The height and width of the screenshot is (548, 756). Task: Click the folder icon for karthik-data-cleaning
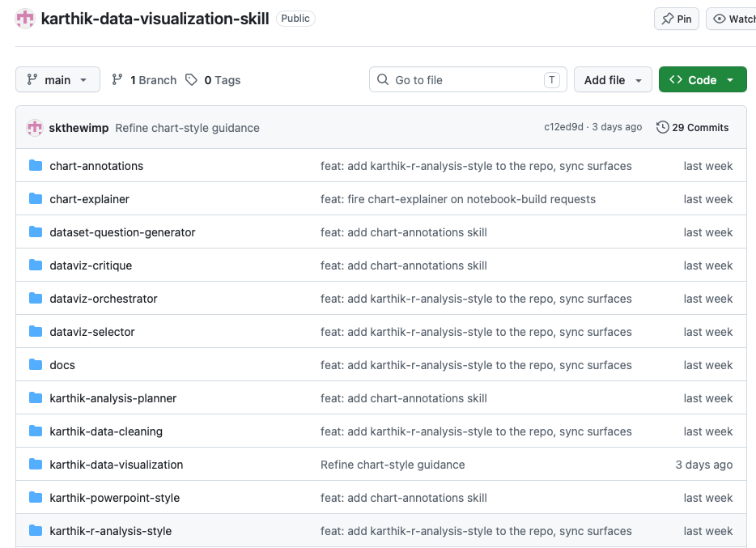tap(36, 431)
